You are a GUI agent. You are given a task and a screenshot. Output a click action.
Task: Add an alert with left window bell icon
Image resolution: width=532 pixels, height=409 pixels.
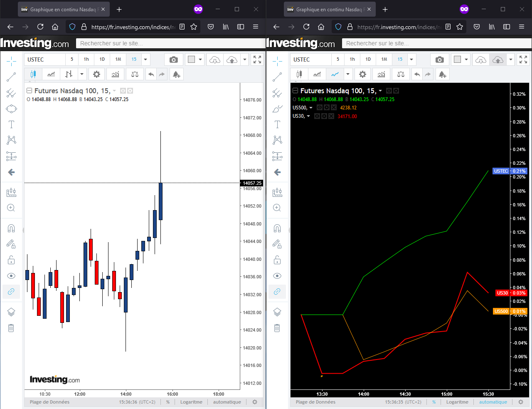[177, 74]
